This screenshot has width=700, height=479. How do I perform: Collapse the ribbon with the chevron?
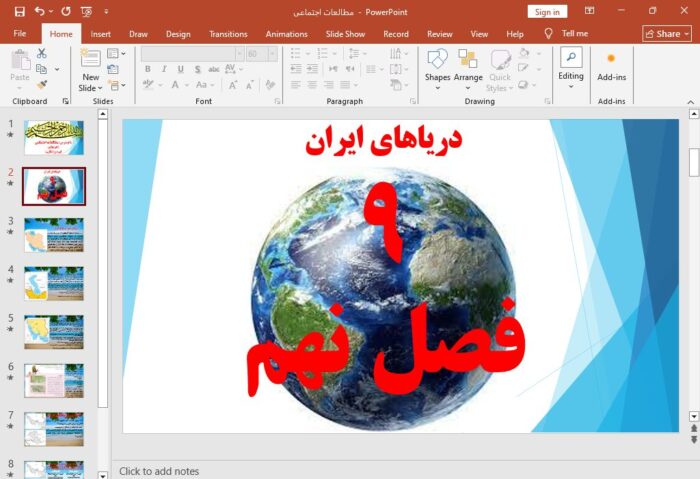[691, 102]
